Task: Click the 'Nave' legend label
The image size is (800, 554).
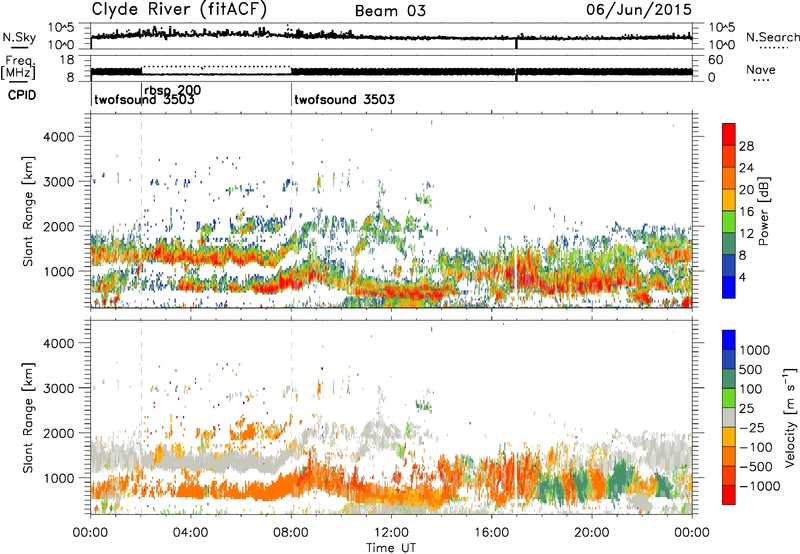Action: pyautogui.click(x=761, y=69)
